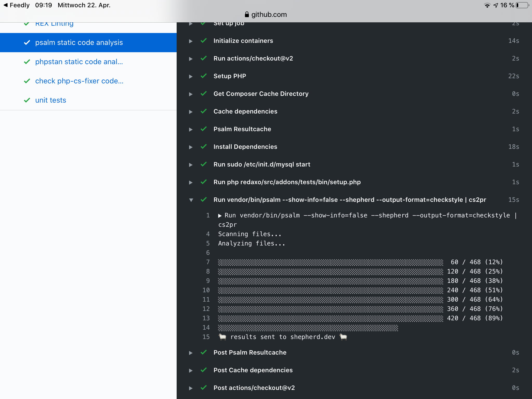Switch to the REX Linting job

pos(54,23)
